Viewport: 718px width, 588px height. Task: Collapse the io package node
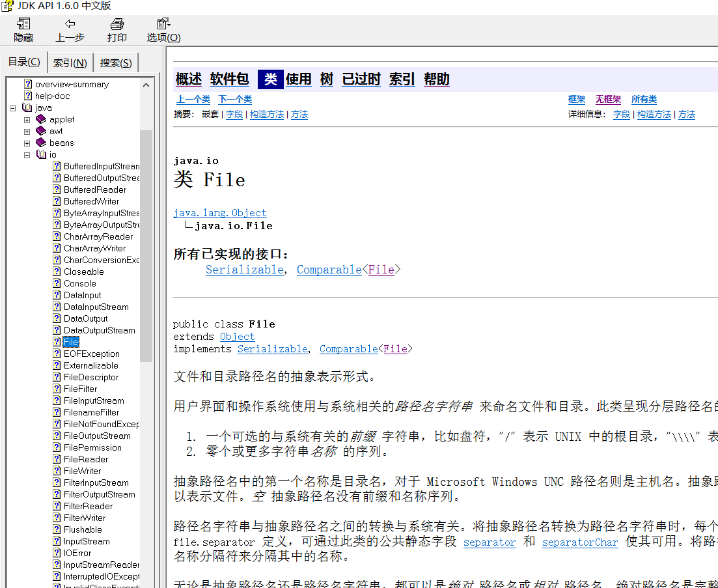pos(27,155)
